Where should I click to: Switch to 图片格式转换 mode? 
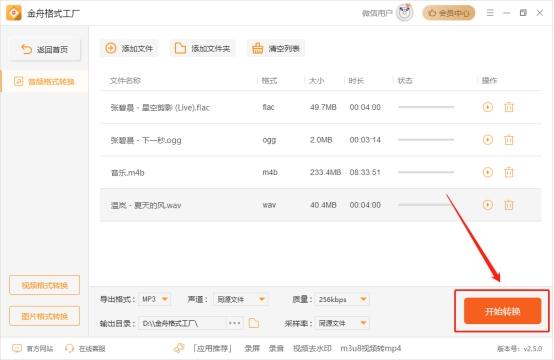tap(45, 316)
